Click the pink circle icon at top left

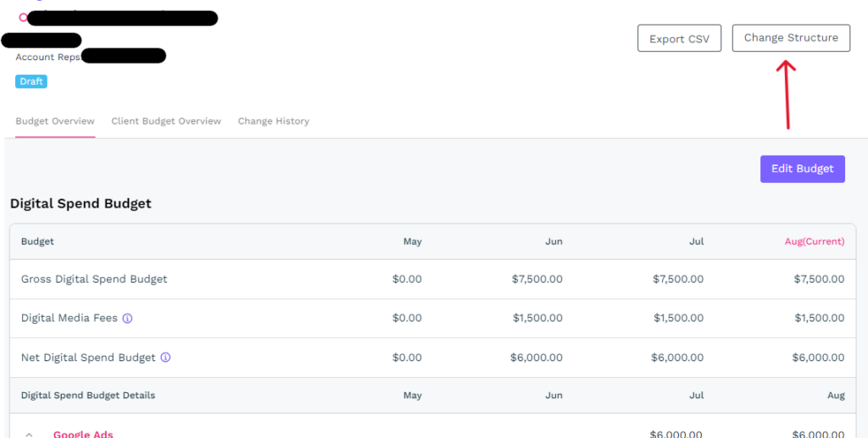[23, 17]
